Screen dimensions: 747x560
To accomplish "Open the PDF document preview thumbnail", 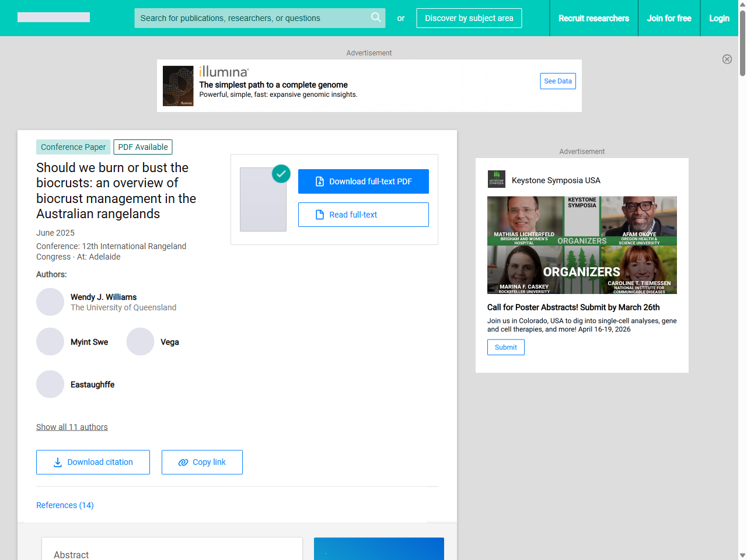I will coord(263,199).
